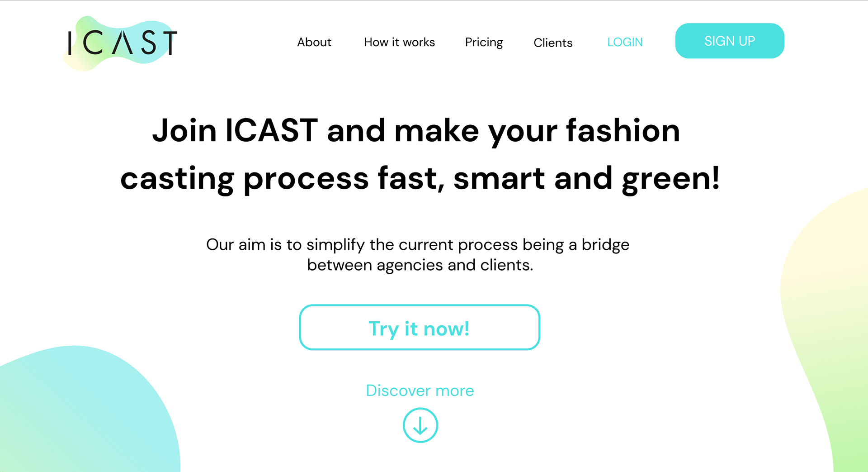Screen dimensions: 868x472
Task: Click the word "agencies" in the subtitle
Action: click(x=410, y=266)
